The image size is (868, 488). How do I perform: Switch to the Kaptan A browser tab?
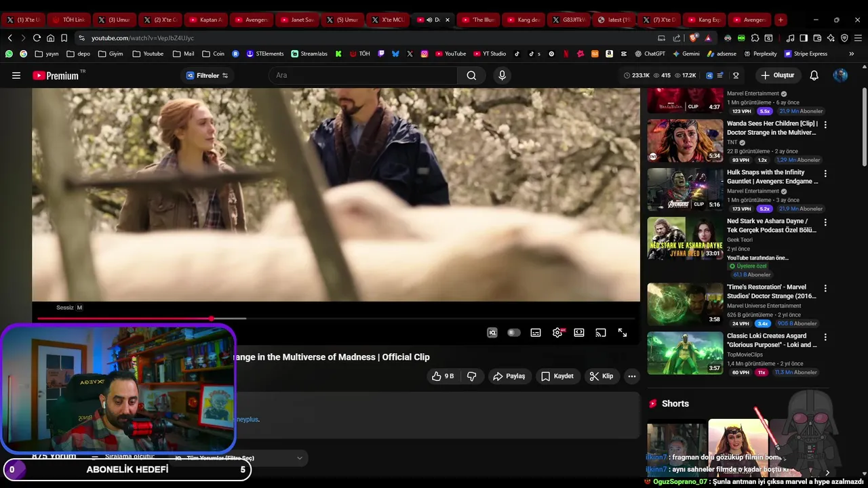tap(205, 20)
